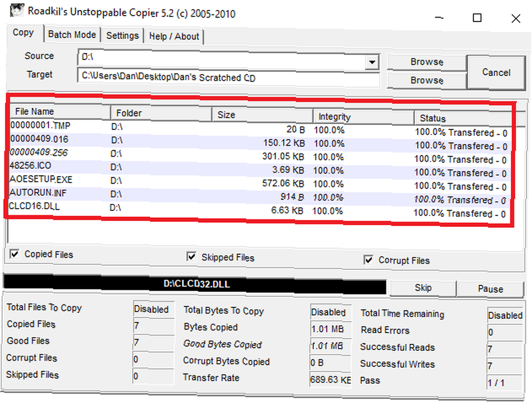The width and height of the screenshot is (532, 403).
Task: Sort by the File Name column header
Action: [x=60, y=112]
